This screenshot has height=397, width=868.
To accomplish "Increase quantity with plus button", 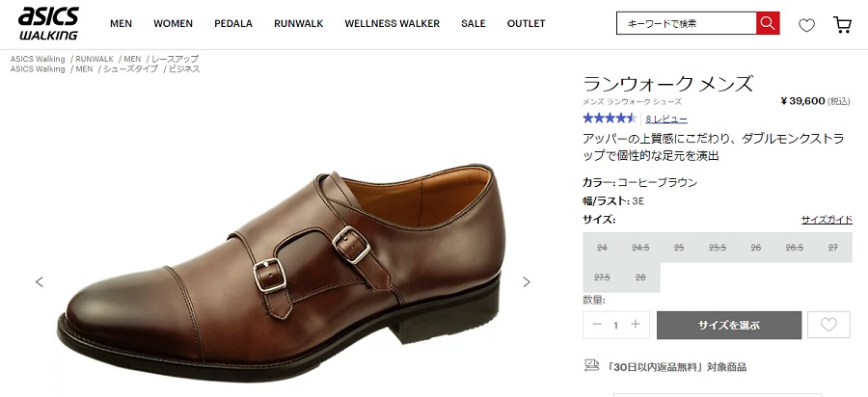I will [x=635, y=325].
